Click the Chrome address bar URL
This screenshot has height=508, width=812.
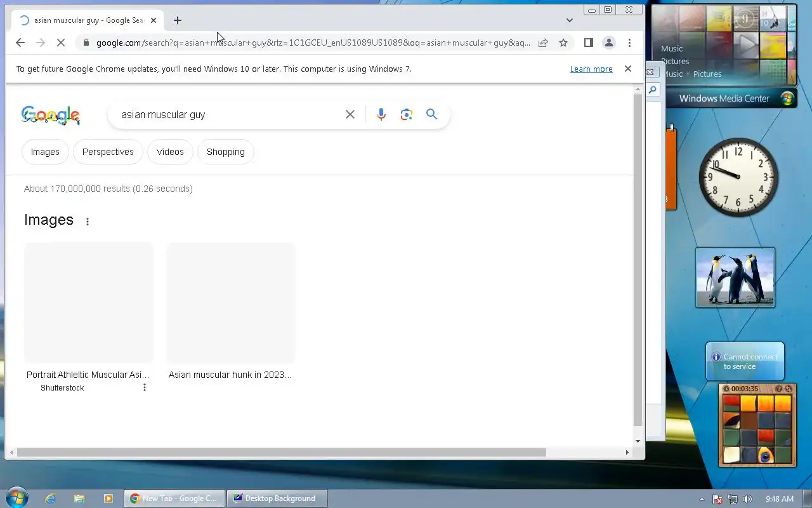(313, 43)
